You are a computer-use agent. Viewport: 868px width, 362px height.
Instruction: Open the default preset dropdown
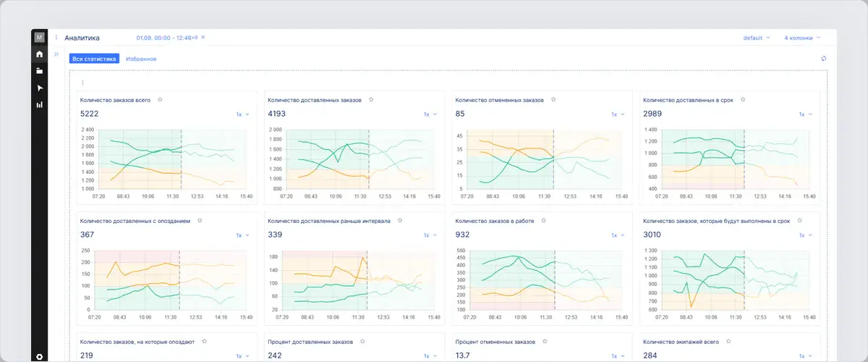[757, 38]
